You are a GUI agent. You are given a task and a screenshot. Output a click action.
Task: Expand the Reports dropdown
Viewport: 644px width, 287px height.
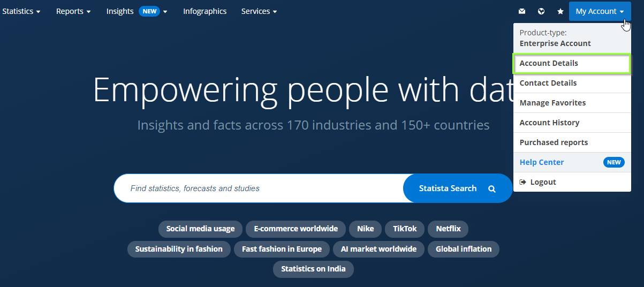[73, 11]
